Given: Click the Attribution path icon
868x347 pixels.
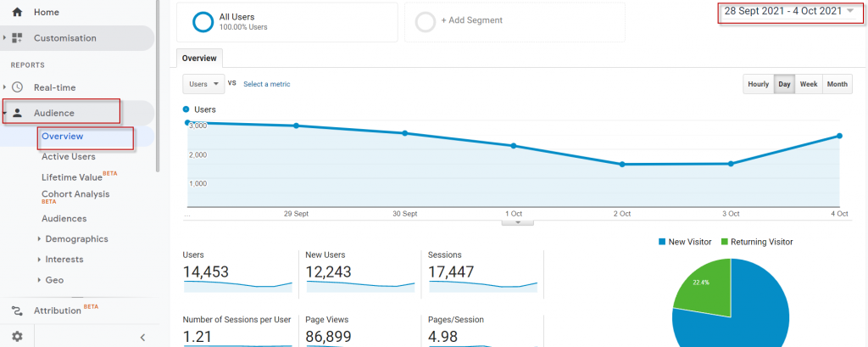Looking at the screenshot, I should (17, 311).
